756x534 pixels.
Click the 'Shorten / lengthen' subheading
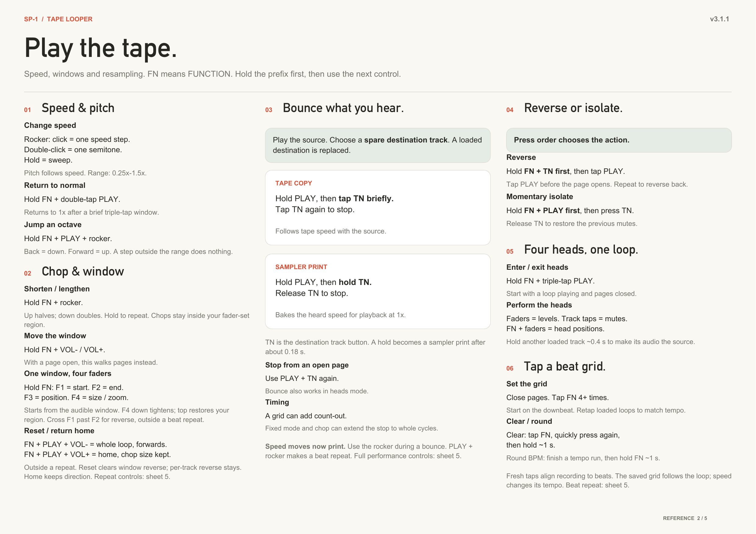(57, 289)
